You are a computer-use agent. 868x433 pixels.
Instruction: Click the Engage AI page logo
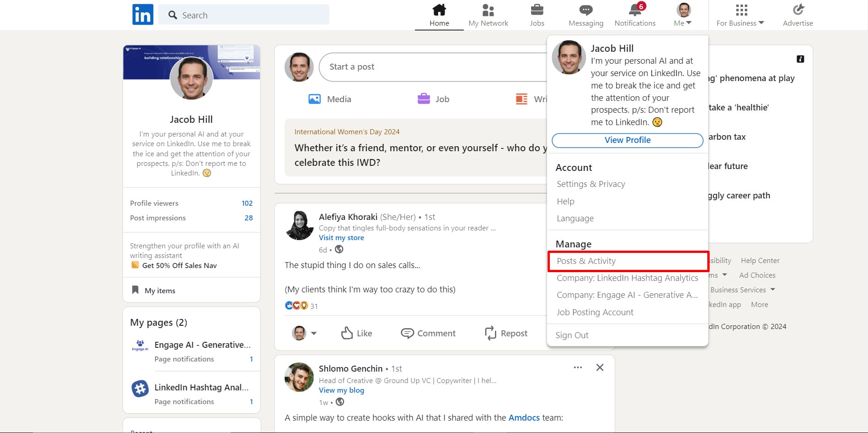point(140,345)
